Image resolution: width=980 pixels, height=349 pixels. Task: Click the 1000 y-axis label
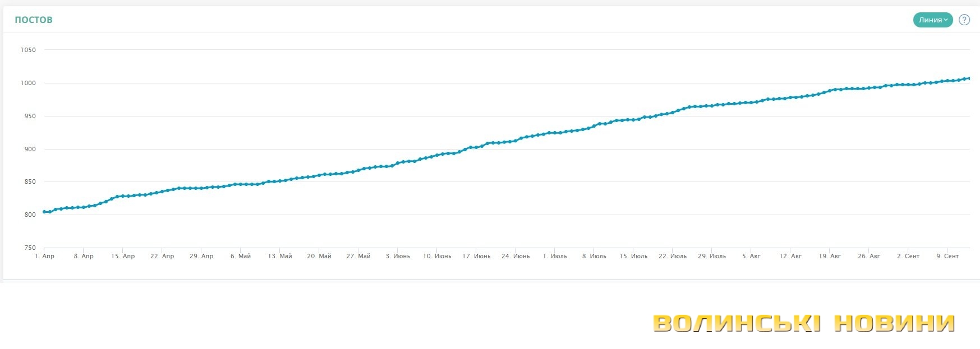pyautogui.click(x=28, y=83)
